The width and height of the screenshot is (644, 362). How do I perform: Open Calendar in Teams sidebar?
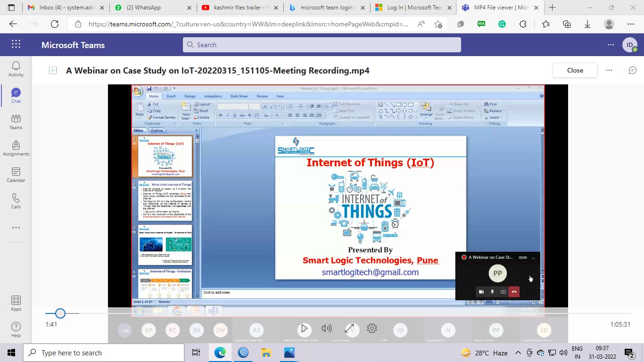[x=16, y=174]
